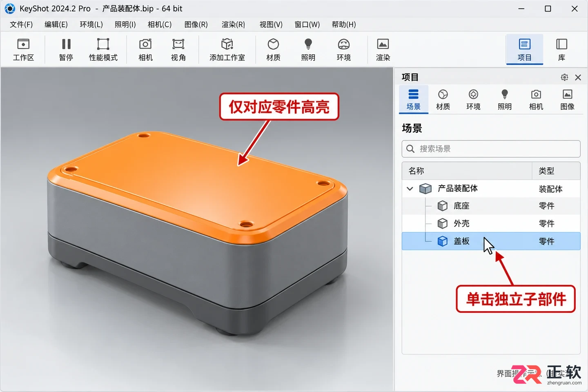Screen dimensions: 588x392
Task: Toggle 性能模式 performance mode
Action: [x=103, y=49]
